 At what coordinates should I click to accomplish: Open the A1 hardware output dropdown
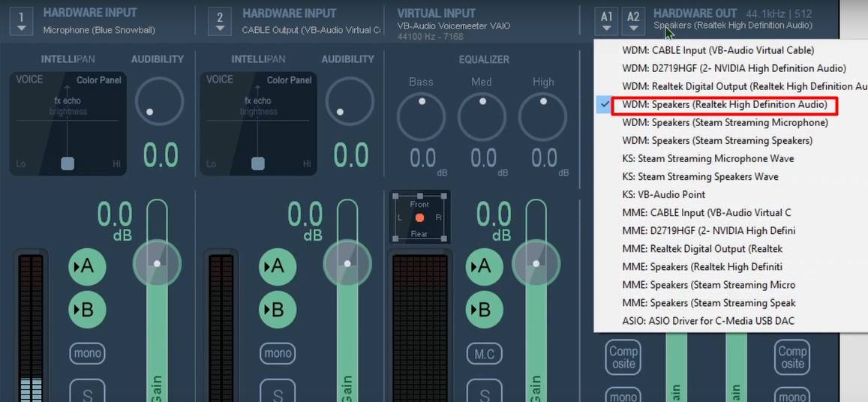(606, 20)
